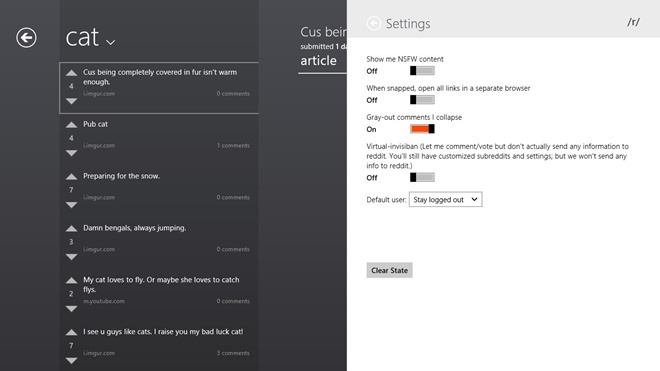Enable the Virtual-invisiban switch
The height and width of the screenshot is (371, 660).
(x=422, y=177)
